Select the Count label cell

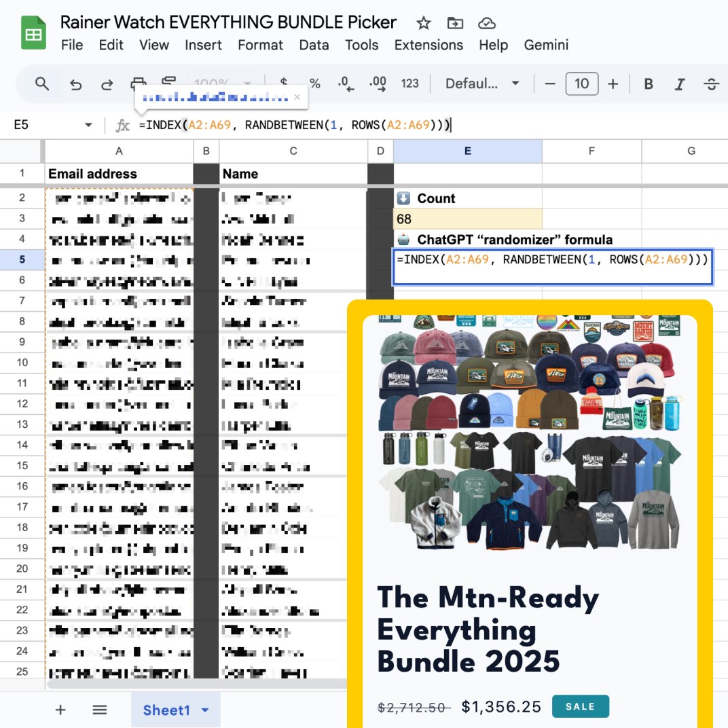point(467,198)
